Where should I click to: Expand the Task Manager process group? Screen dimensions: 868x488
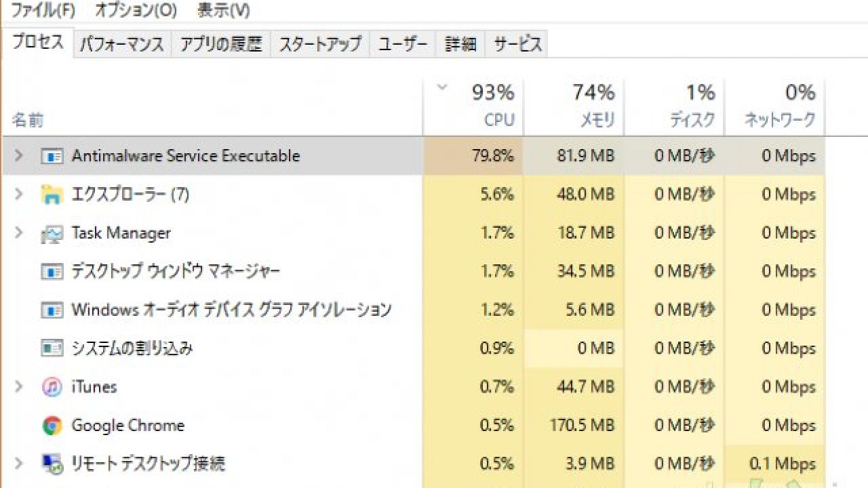(x=19, y=233)
